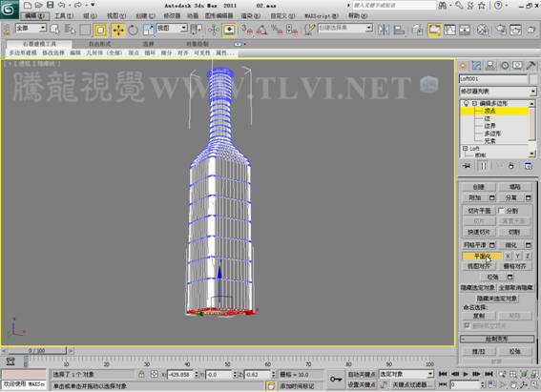Open the named selection sets dropdown
The image size is (541, 392).
click(345, 28)
